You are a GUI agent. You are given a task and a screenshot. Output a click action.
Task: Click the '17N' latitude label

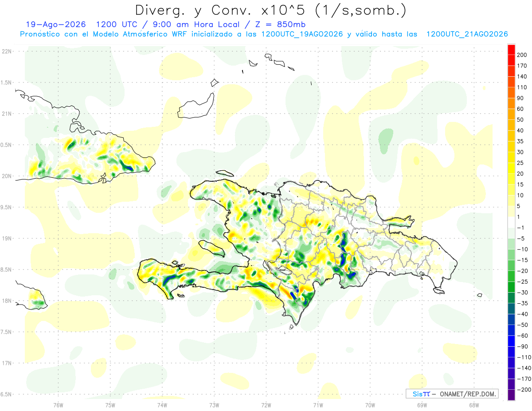pos(6,363)
